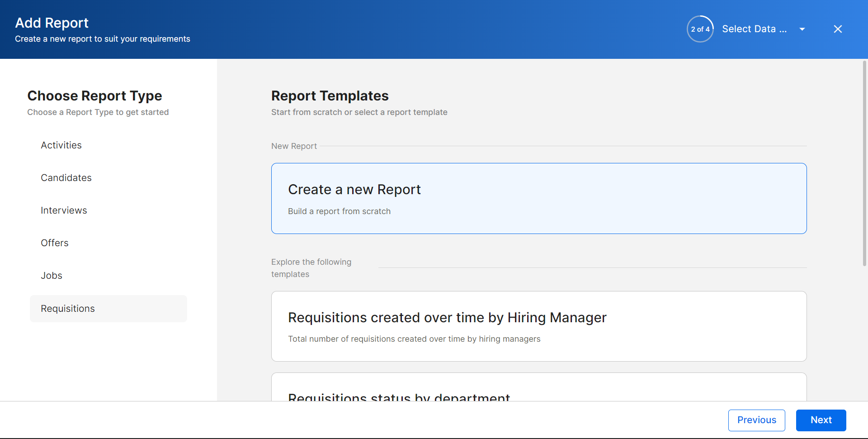Select the Jobs report type
This screenshot has width=868, height=439.
51,275
